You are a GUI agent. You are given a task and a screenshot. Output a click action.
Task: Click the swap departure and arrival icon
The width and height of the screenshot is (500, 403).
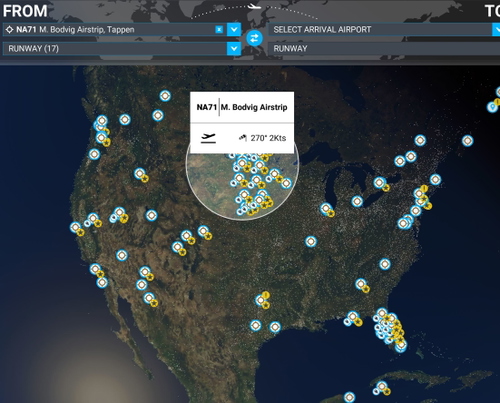[x=254, y=38]
